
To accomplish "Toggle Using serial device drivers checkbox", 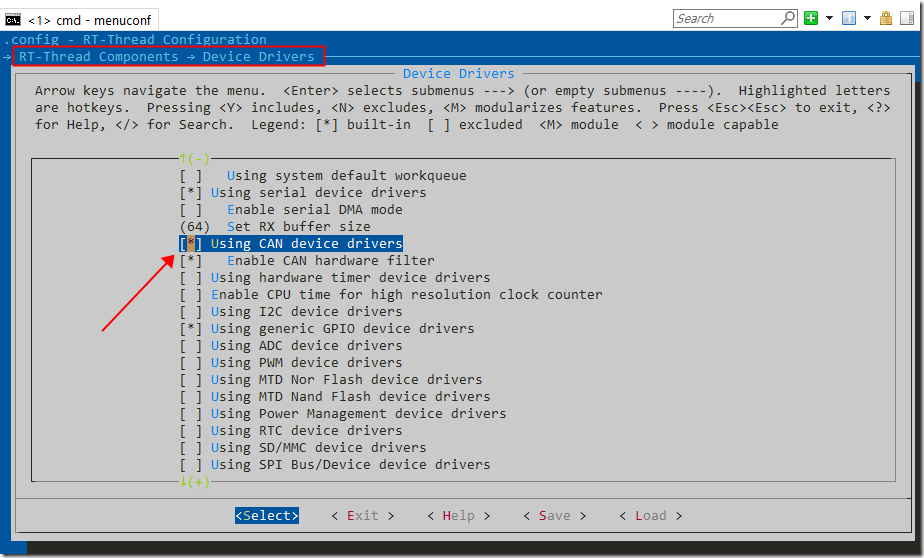I will click(190, 193).
